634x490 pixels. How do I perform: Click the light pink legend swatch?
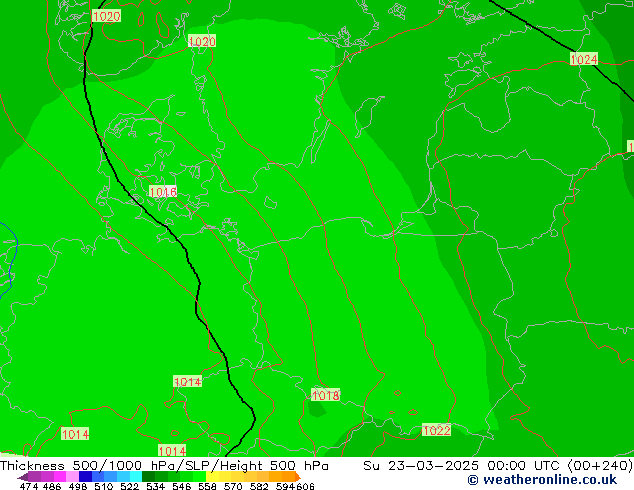tap(72, 477)
